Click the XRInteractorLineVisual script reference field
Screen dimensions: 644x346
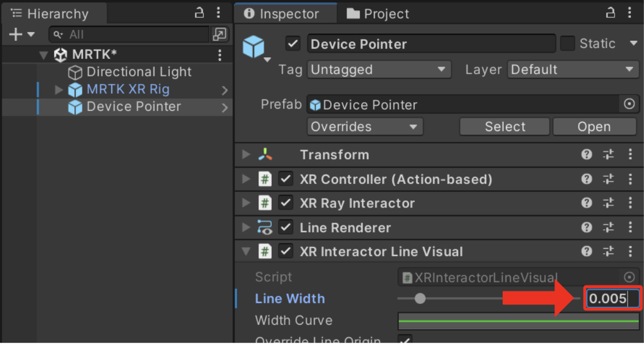click(x=509, y=277)
